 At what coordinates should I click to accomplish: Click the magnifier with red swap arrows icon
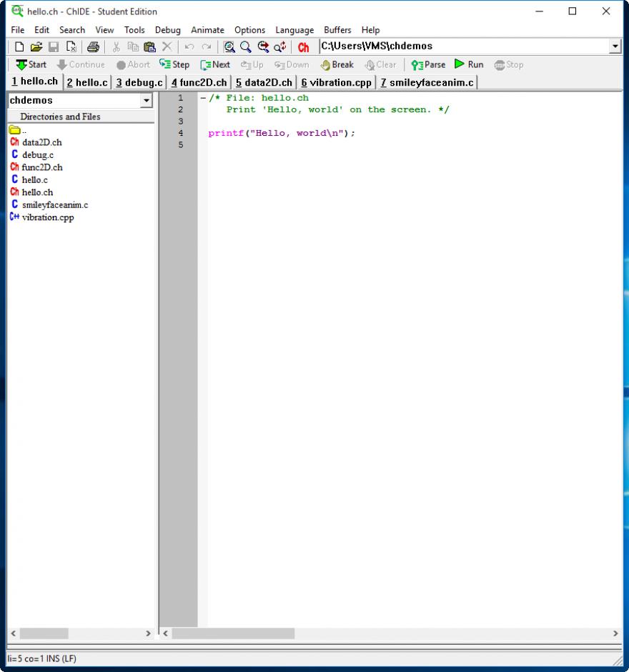280,46
